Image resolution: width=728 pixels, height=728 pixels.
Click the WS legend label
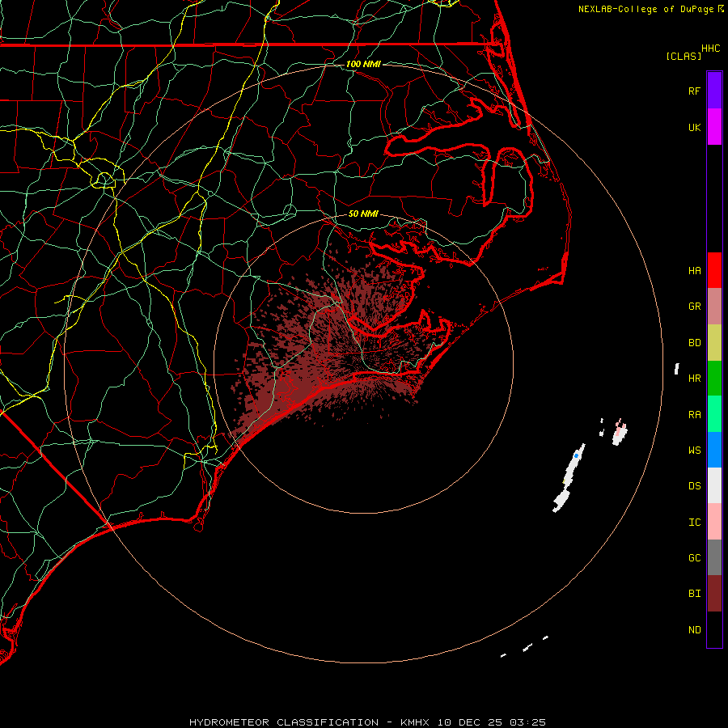694,450
